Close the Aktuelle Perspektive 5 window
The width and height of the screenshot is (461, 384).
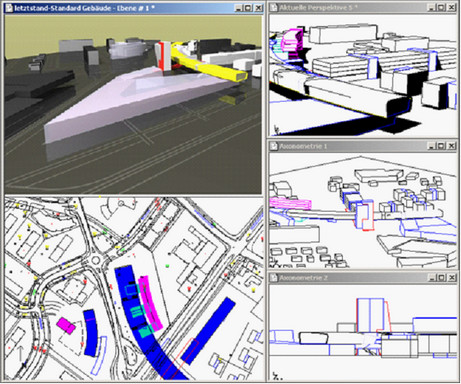point(451,7)
